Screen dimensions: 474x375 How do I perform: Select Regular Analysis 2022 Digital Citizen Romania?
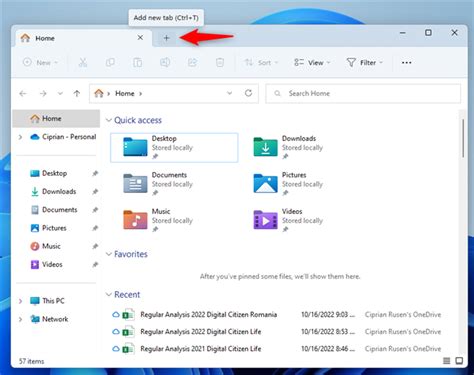coord(209,314)
